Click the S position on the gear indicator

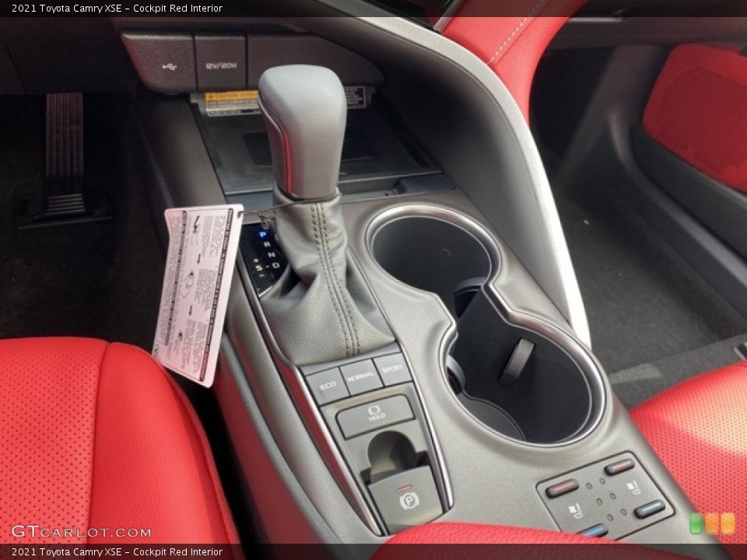258,268
